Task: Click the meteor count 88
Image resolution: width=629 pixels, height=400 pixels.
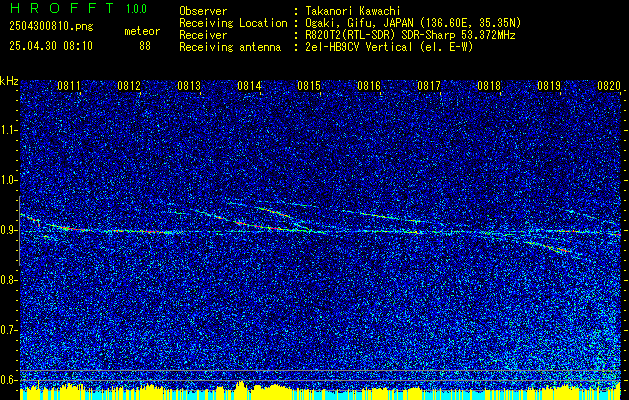Action: point(145,46)
